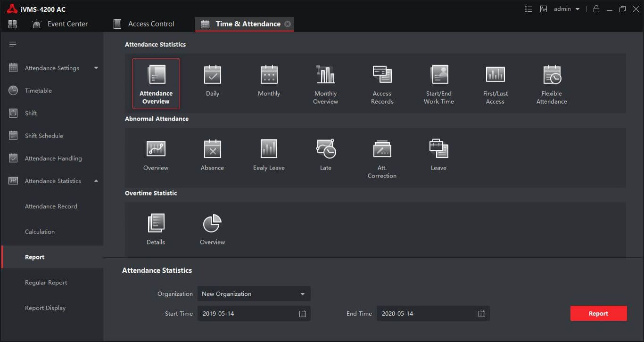644x342 pixels.
Task: Select the Absence report icon
Action: (x=213, y=149)
